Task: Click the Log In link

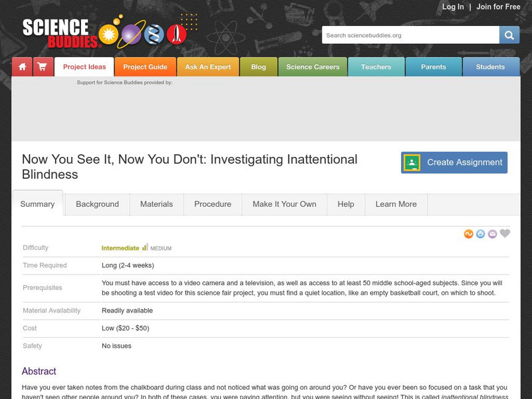Action: tap(452, 7)
